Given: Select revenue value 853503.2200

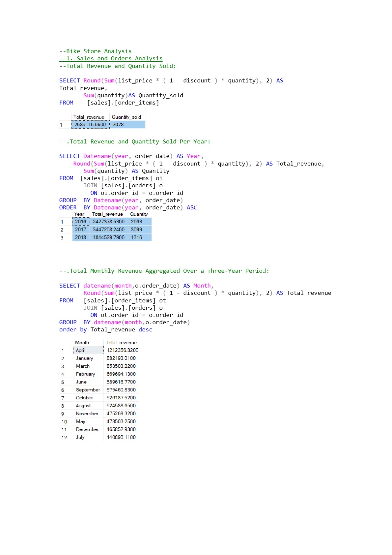Looking at the screenshot, I should point(121,366).
